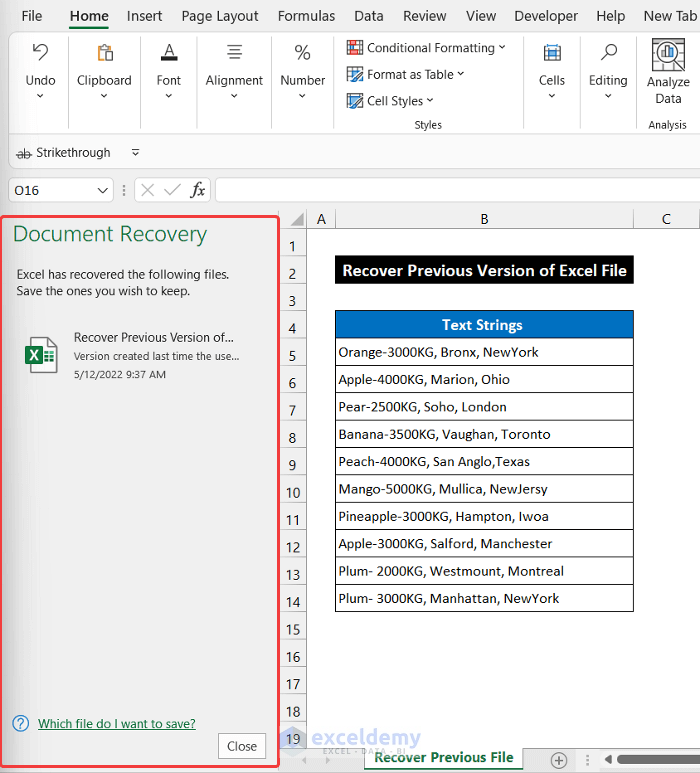Viewport: 700px width, 773px height.
Task: Click into the formula bar input
Action: 457,190
